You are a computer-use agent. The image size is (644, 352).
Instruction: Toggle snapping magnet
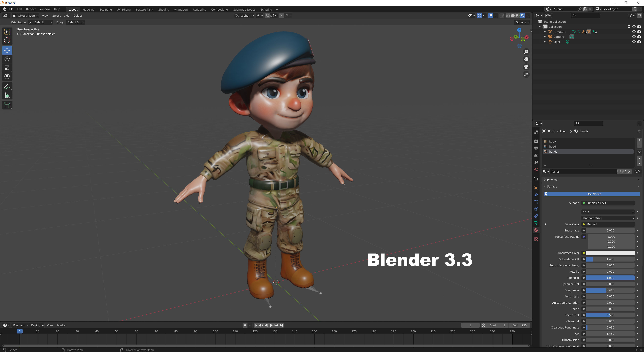[267, 15]
